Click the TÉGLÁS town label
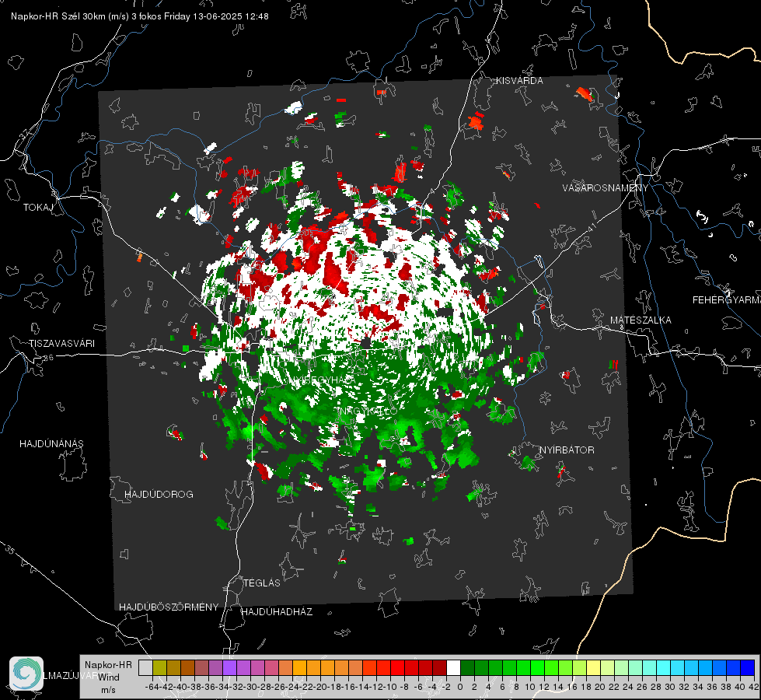The image size is (761, 700). tap(262, 583)
